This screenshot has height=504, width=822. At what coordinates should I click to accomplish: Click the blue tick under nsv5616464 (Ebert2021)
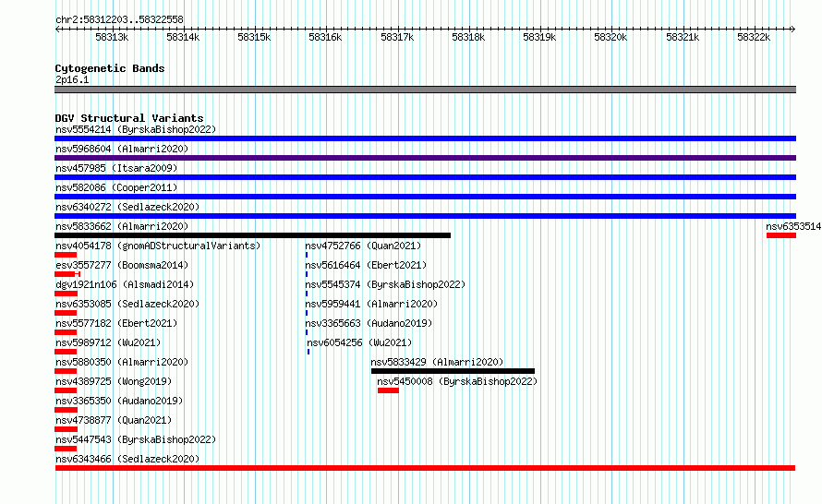click(x=307, y=274)
